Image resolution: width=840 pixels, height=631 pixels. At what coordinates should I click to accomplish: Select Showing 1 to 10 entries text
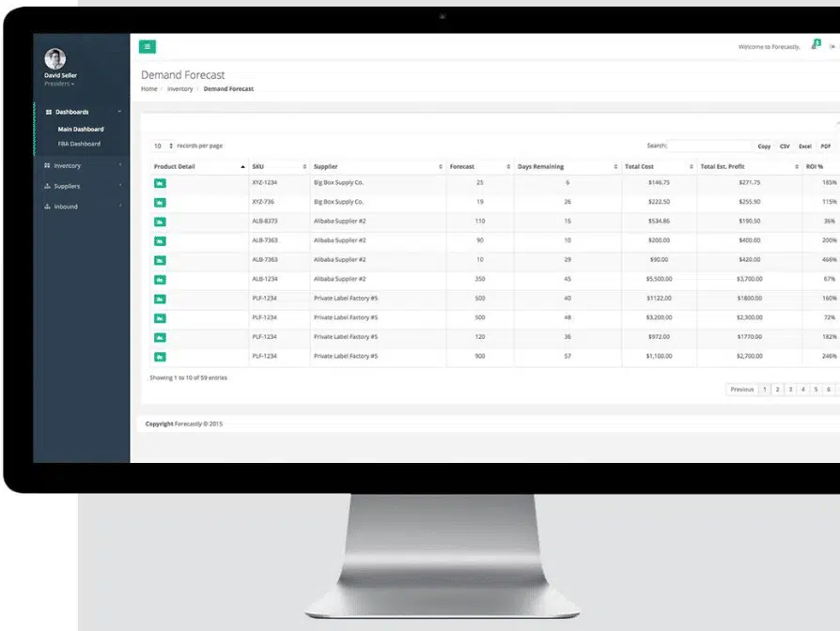(189, 377)
